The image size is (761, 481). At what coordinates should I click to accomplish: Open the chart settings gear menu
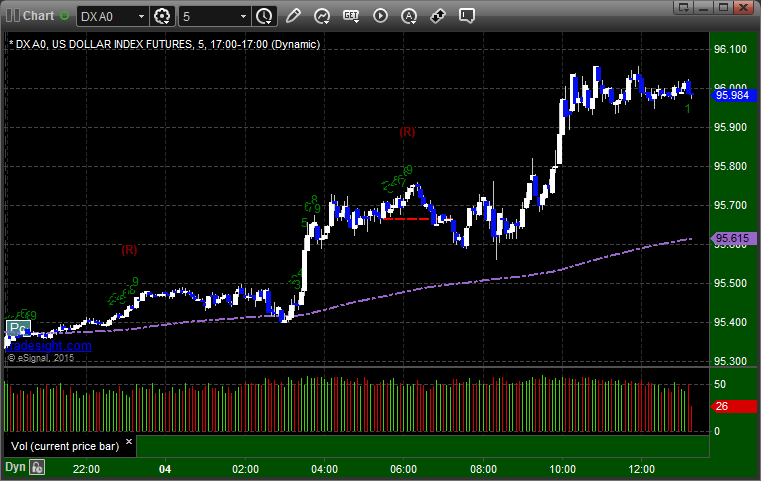pyautogui.click(x=162, y=16)
